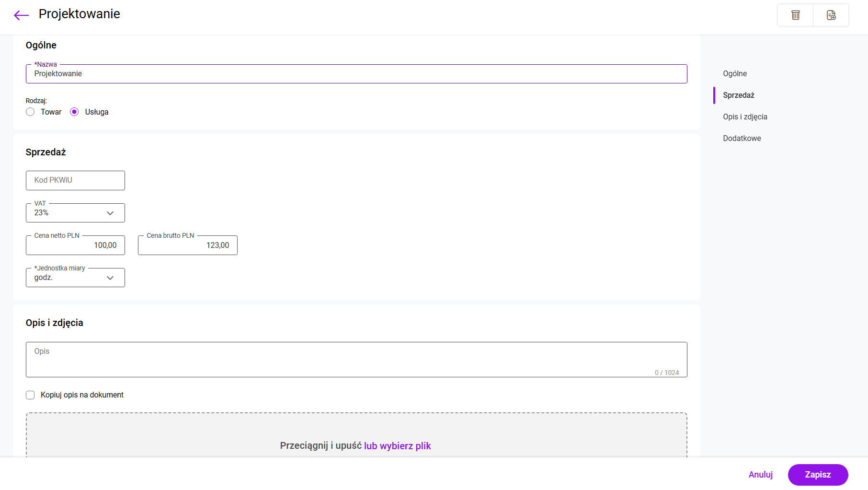Screen dimensions: 868x490
Task: Jump to Sprzedaż section in sidebar
Action: pos(738,95)
